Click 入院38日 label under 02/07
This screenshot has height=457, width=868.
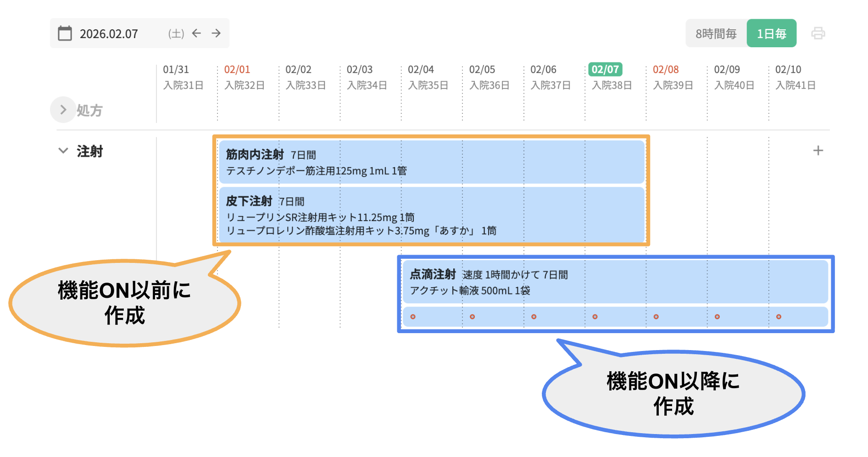pos(612,85)
